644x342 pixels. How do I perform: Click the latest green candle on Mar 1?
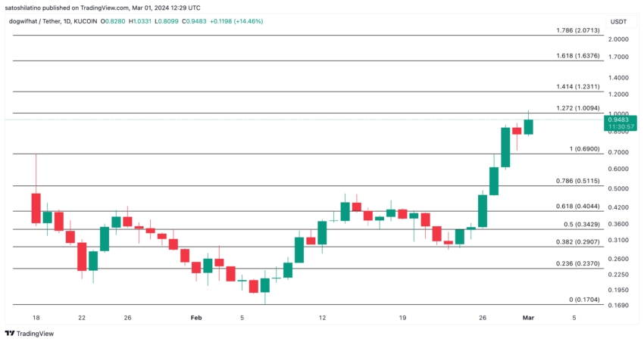pyautogui.click(x=528, y=126)
